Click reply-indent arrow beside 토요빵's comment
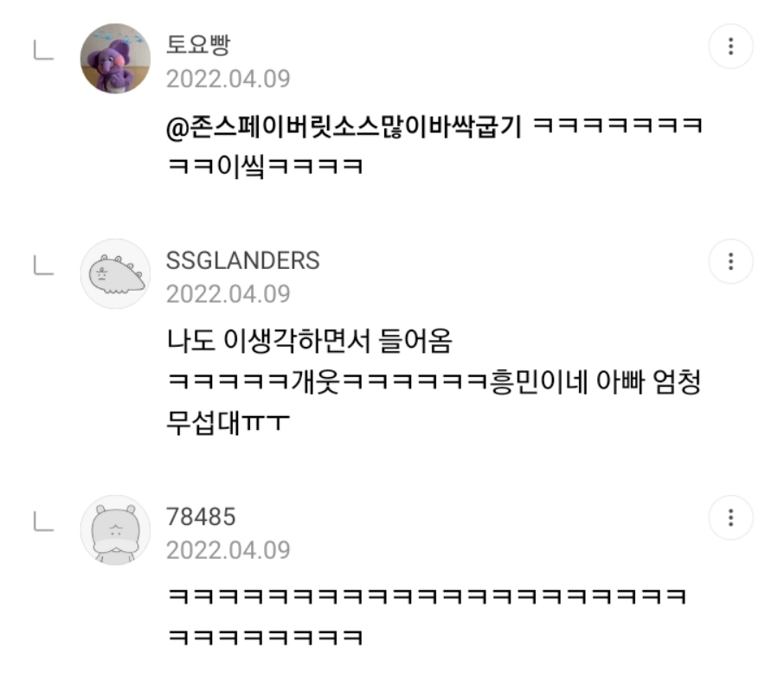This screenshot has height=686, width=784. [x=43, y=50]
